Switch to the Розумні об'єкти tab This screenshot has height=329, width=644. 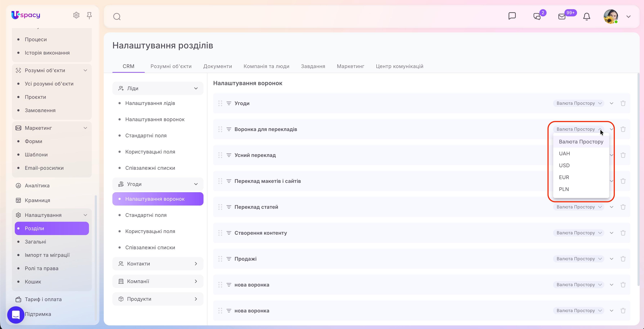tap(171, 66)
